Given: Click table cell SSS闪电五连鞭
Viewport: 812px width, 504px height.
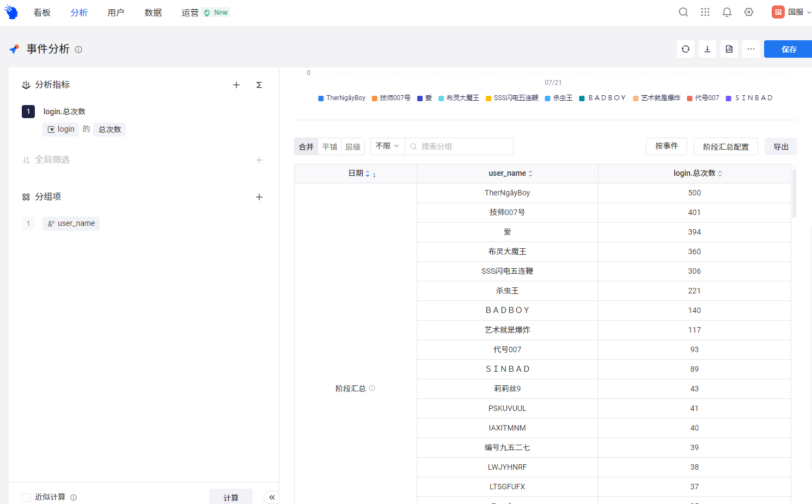Looking at the screenshot, I should 508,271.
